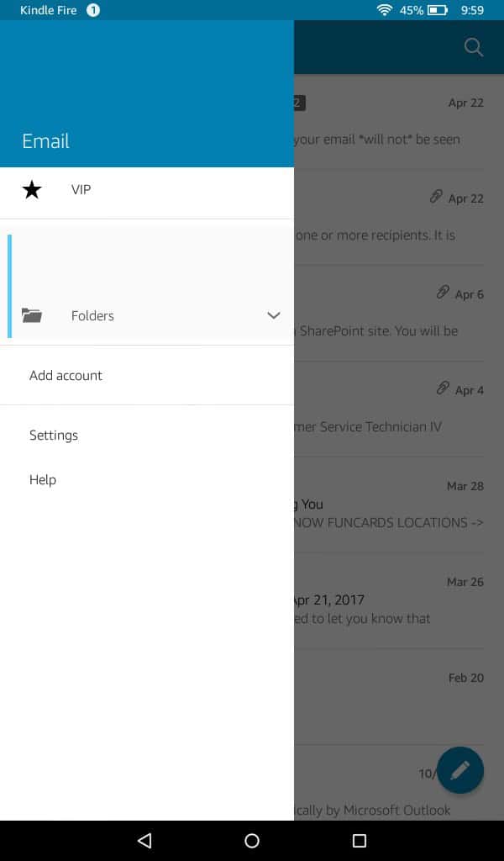Open Settings from the drawer
This screenshot has height=861, width=504.
pyautogui.click(x=54, y=436)
